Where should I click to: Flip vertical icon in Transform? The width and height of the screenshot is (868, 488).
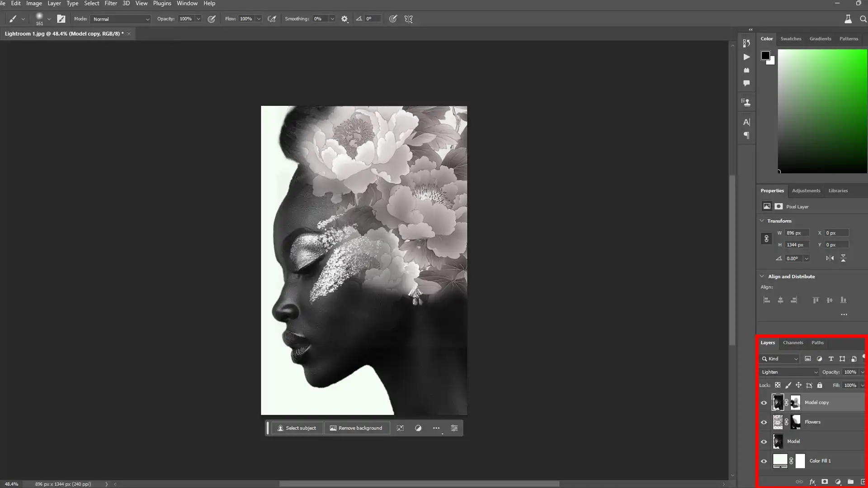point(843,258)
